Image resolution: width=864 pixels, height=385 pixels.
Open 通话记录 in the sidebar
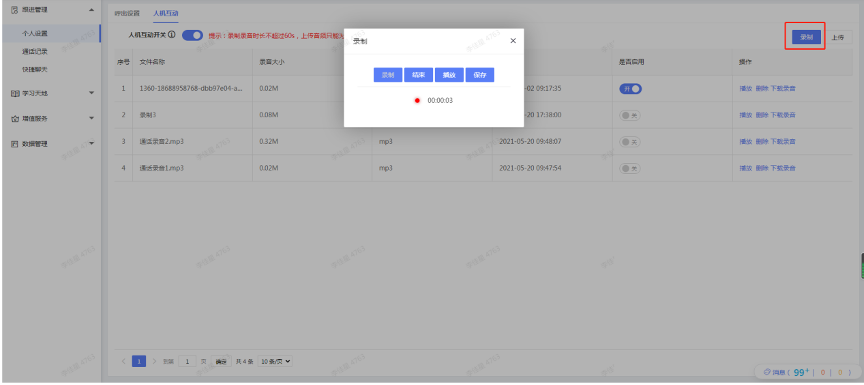click(x=35, y=52)
